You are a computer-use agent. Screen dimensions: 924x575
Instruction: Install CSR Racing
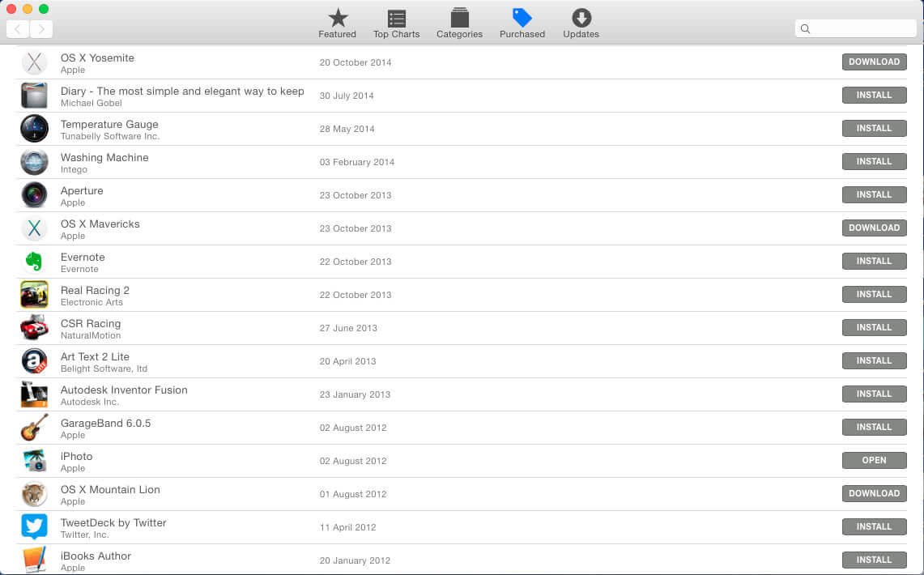point(874,327)
